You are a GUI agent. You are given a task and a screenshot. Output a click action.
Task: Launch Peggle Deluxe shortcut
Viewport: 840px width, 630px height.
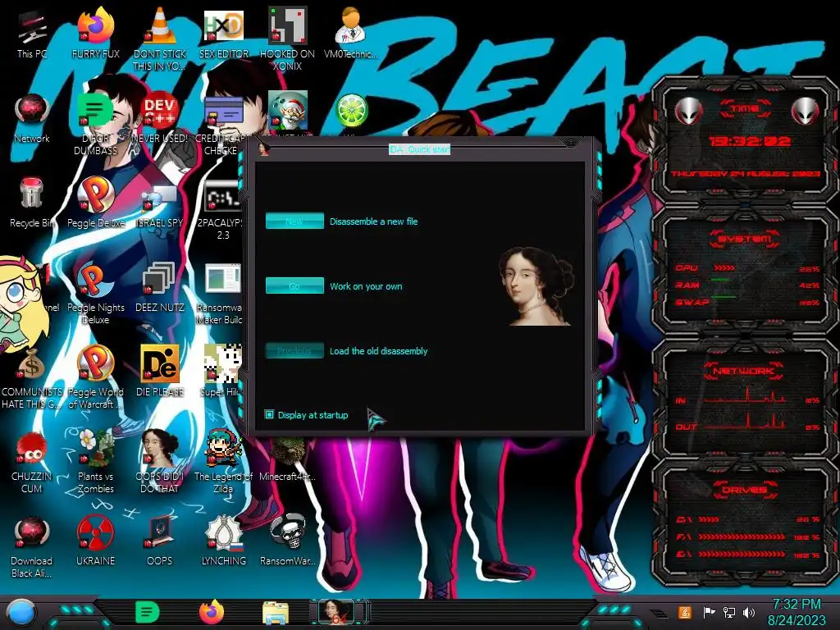click(95, 202)
